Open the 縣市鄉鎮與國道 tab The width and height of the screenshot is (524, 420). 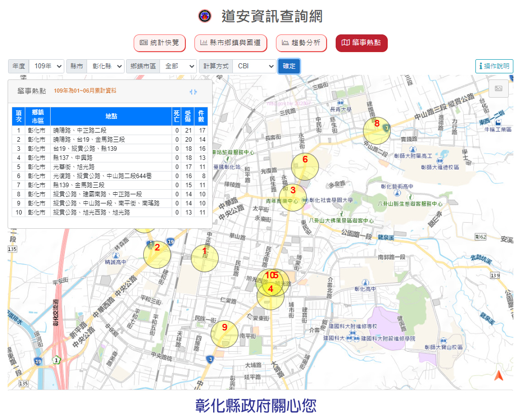[231, 43]
